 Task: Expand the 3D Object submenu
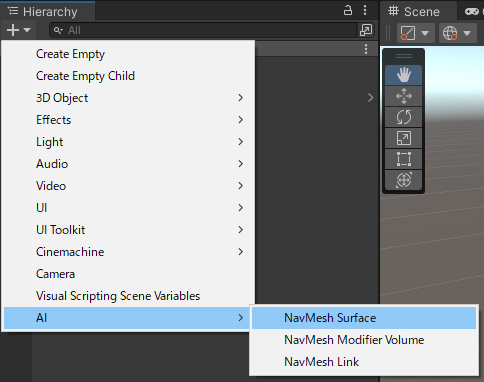point(128,98)
